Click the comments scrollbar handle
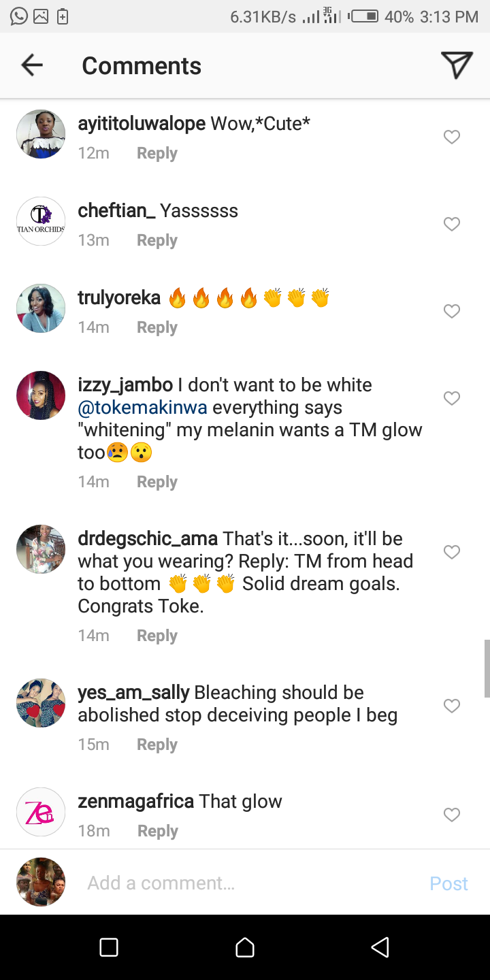This screenshot has height=980, width=490. (487, 668)
